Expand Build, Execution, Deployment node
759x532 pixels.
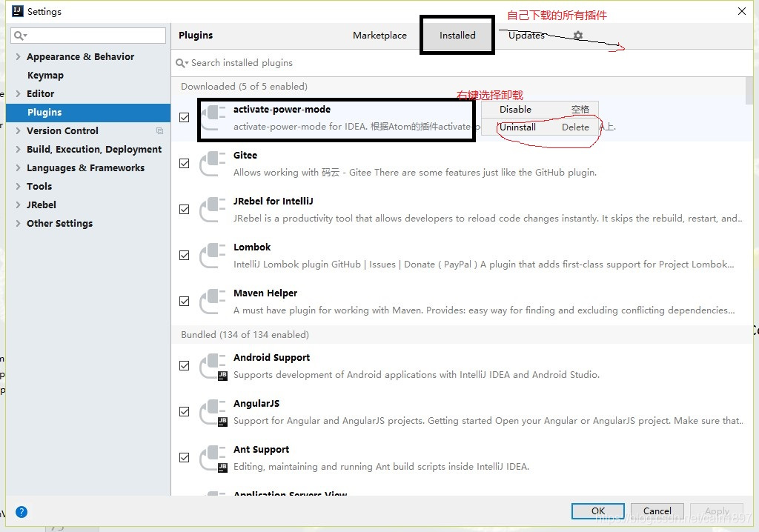18,149
